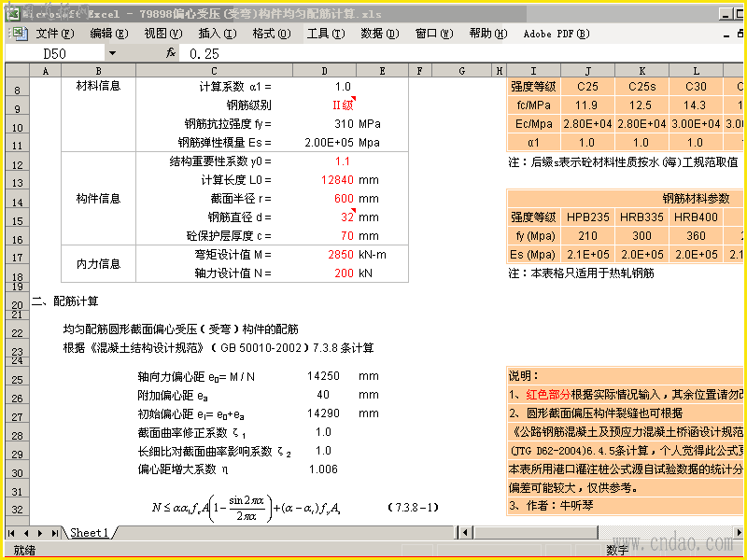Click the fx insert function icon

171,53
